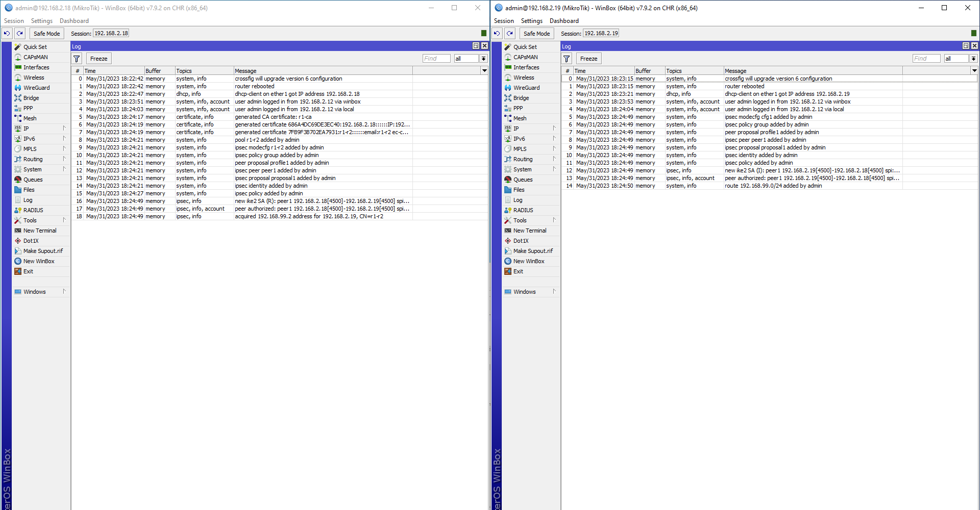Click Freeze button in left Log

point(99,59)
